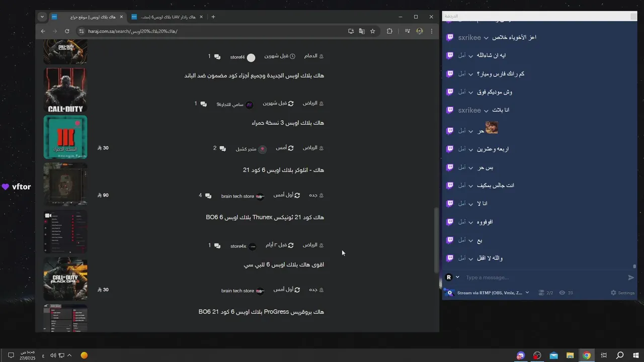
Task: Click the viewers eye icon showing 23
Action: 562,293
